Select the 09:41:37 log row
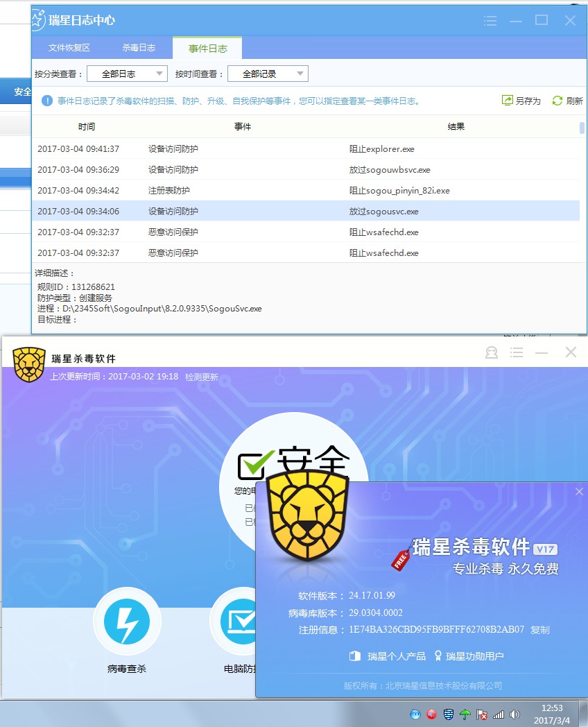The width and height of the screenshot is (588, 727). point(306,149)
